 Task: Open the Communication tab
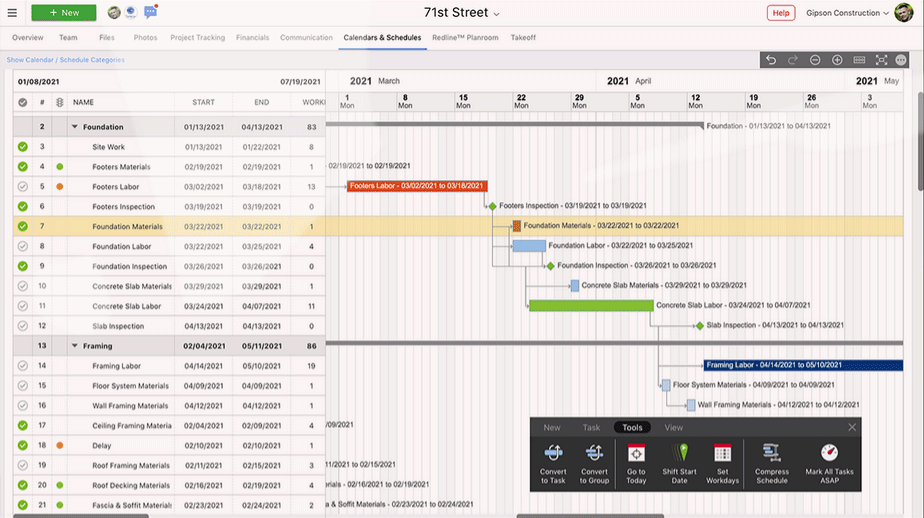tap(306, 37)
